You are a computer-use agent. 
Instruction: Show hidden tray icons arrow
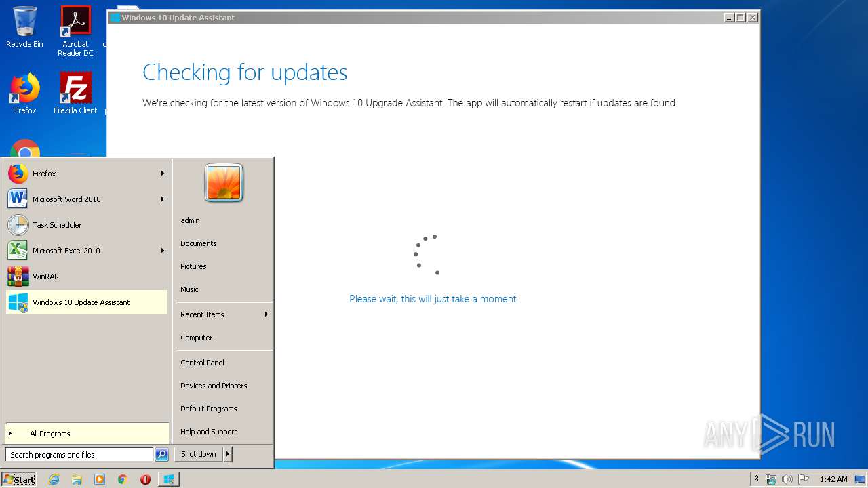(x=756, y=479)
